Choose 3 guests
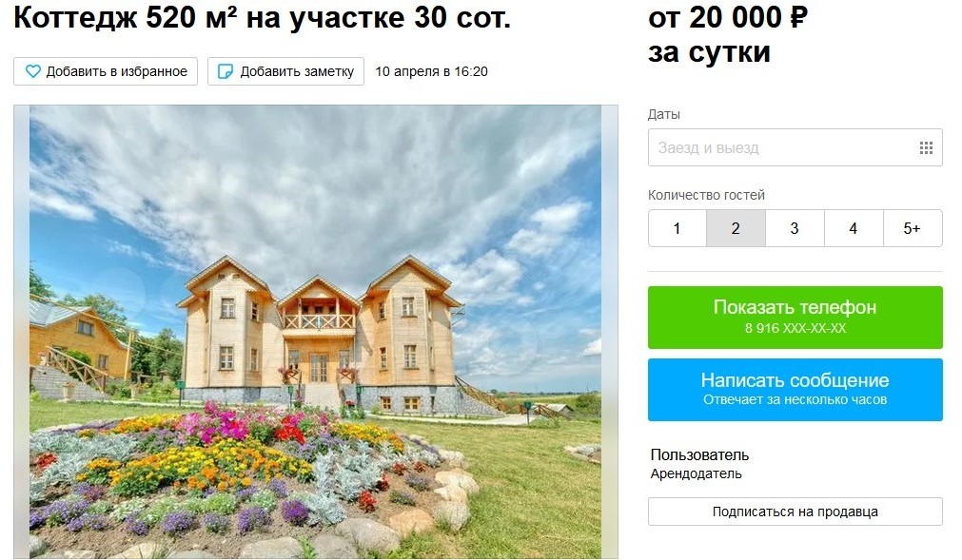 click(795, 228)
